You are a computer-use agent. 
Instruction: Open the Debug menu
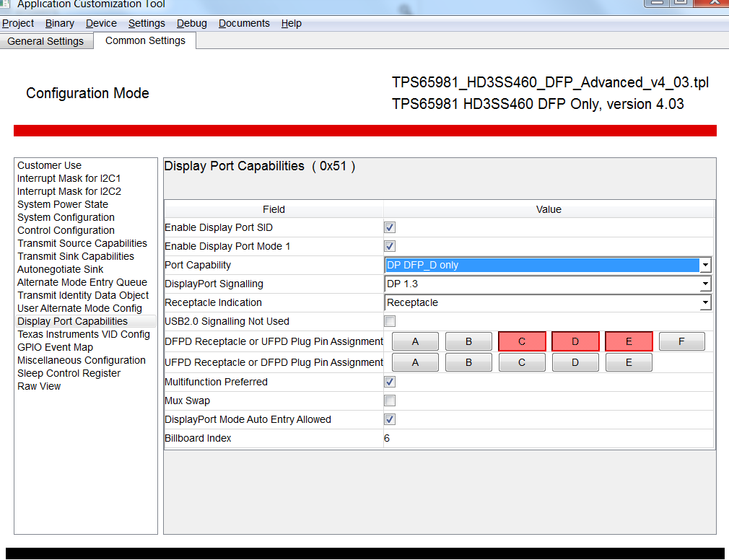(x=191, y=23)
